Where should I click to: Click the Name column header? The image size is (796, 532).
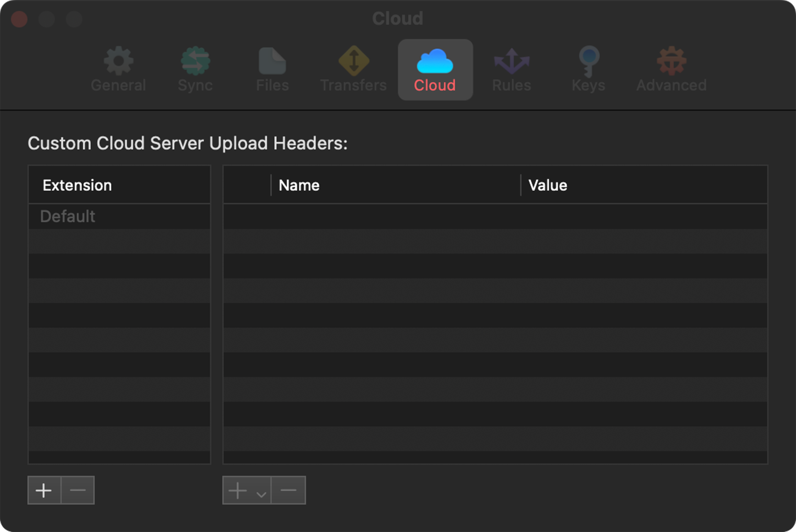pyautogui.click(x=298, y=185)
